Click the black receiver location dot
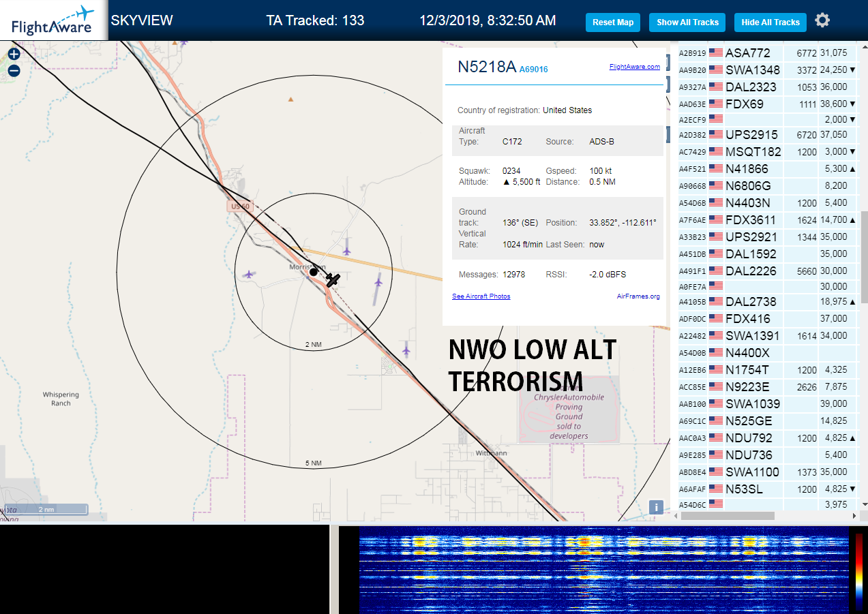 pos(314,272)
